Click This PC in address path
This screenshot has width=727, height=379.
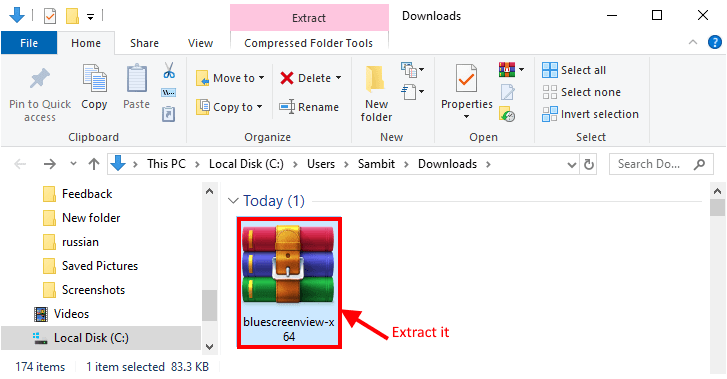coord(166,164)
